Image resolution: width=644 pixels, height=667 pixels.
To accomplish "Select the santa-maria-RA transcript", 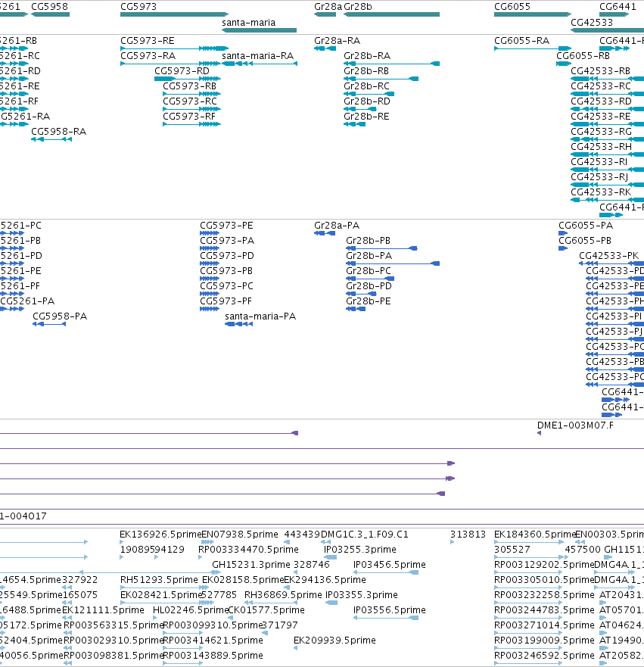I will pyautogui.click(x=257, y=56).
